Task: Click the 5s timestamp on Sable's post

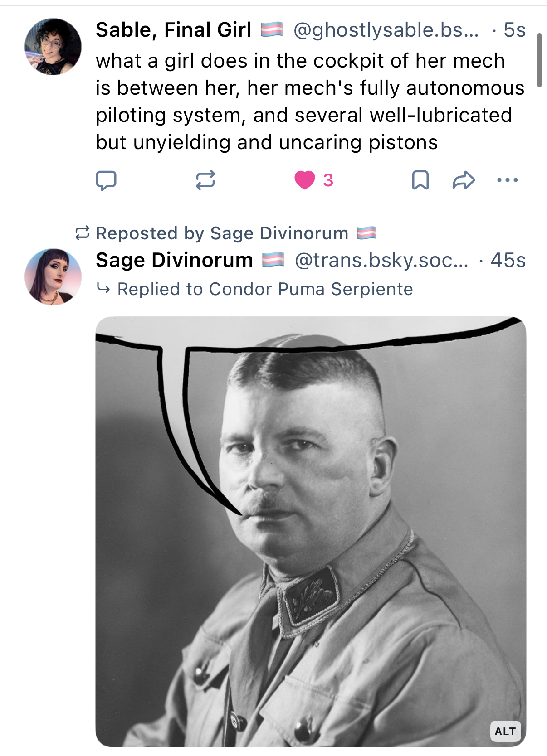Action: coord(514,30)
